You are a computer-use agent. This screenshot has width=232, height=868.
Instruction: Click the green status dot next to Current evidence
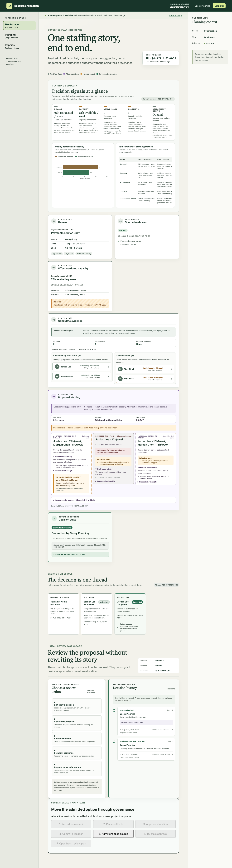pos(205,43)
